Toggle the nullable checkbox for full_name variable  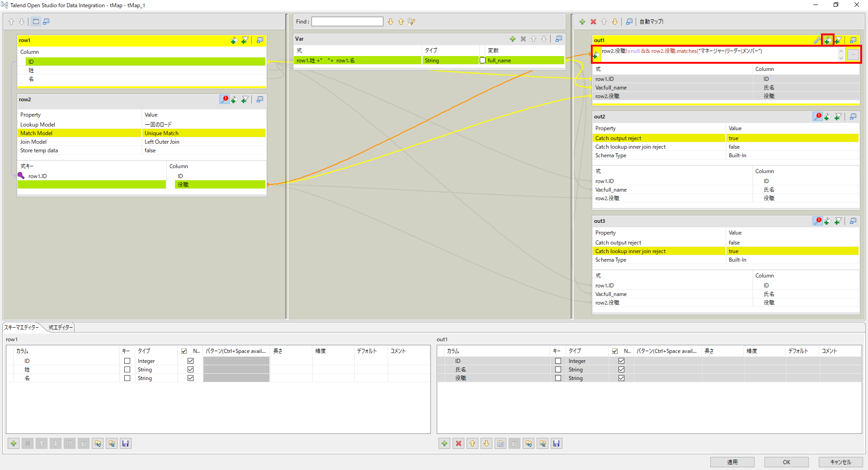tap(482, 60)
